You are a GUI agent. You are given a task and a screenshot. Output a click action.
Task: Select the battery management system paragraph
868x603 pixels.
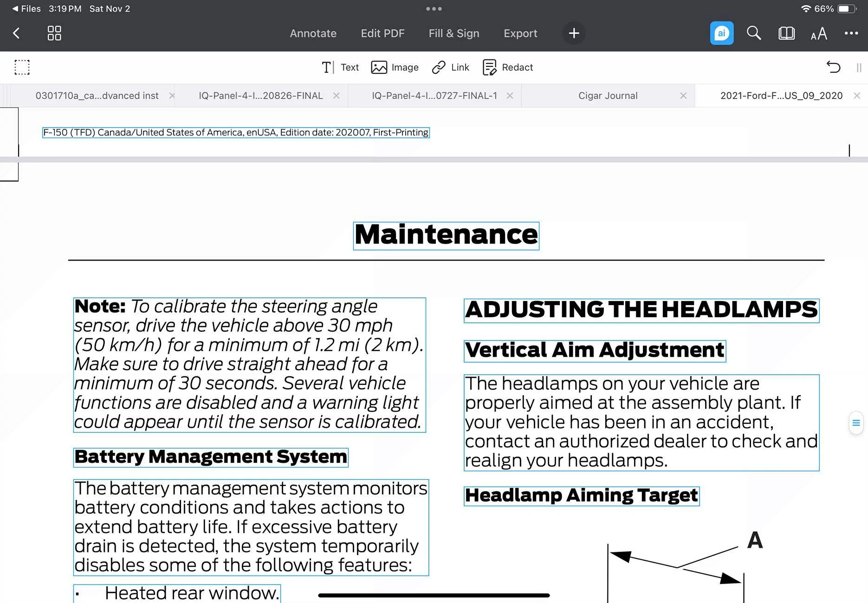click(251, 527)
